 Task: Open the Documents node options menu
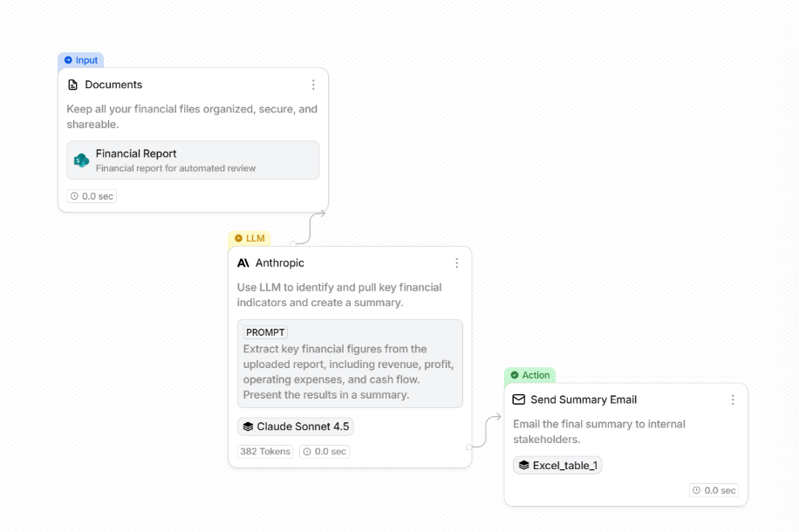point(313,85)
